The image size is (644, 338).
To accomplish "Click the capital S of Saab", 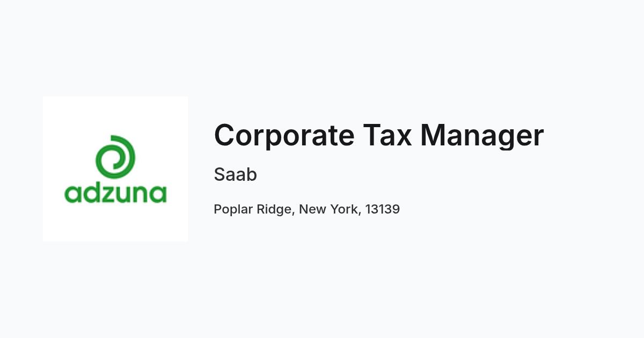I will pyautogui.click(x=219, y=174).
